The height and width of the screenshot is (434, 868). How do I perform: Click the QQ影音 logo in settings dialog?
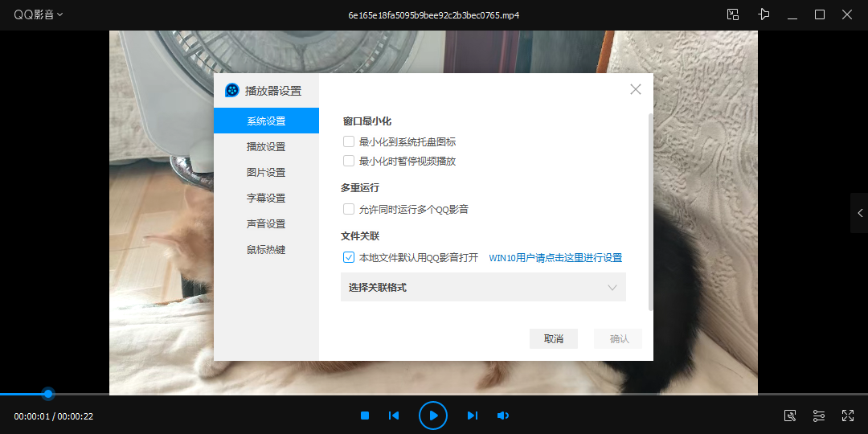pyautogui.click(x=232, y=90)
